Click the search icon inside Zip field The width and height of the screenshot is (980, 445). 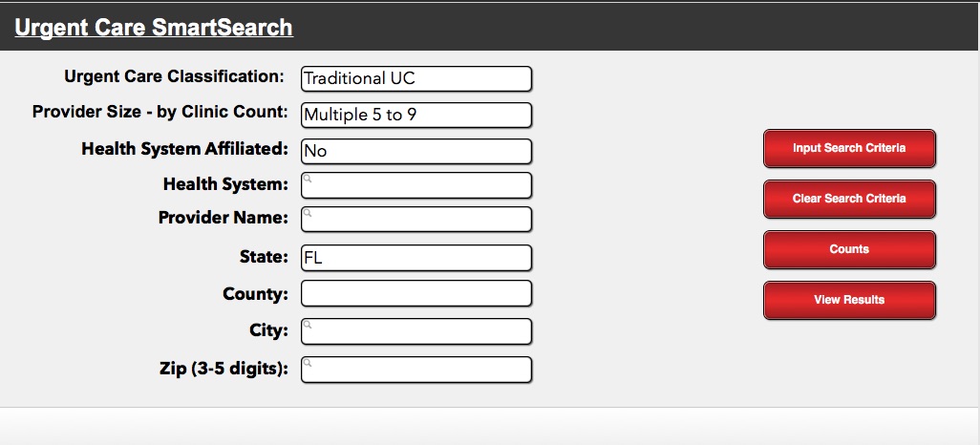point(308,363)
